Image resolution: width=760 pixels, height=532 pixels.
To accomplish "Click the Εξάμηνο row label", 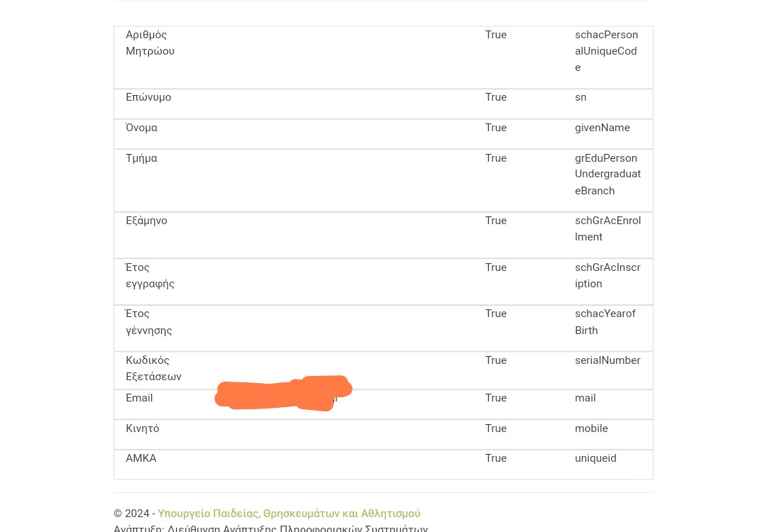I will [x=146, y=221].
